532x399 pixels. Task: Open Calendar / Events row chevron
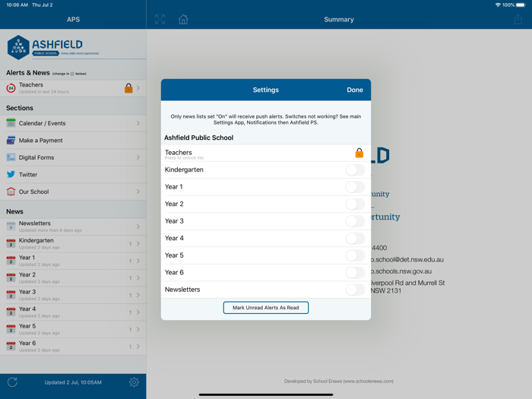tap(138, 123)
